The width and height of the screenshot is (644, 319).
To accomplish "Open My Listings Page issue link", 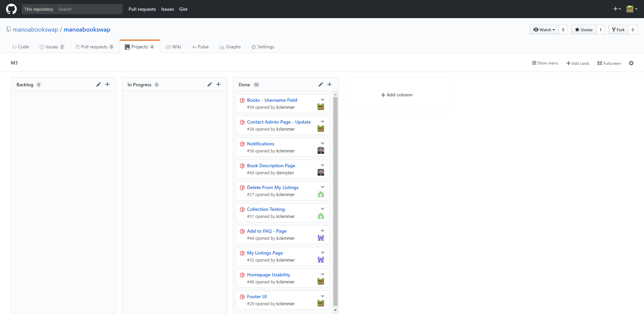I will pos(265,253).
